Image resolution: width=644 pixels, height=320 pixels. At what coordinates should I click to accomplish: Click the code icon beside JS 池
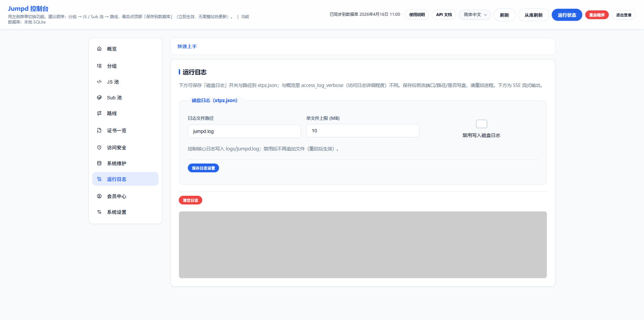(99, 82)
